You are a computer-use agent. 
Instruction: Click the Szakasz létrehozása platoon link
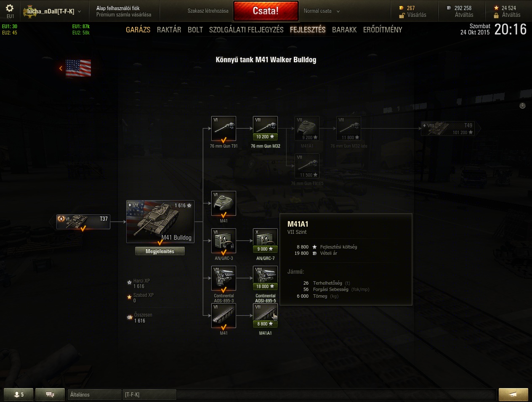208,11
